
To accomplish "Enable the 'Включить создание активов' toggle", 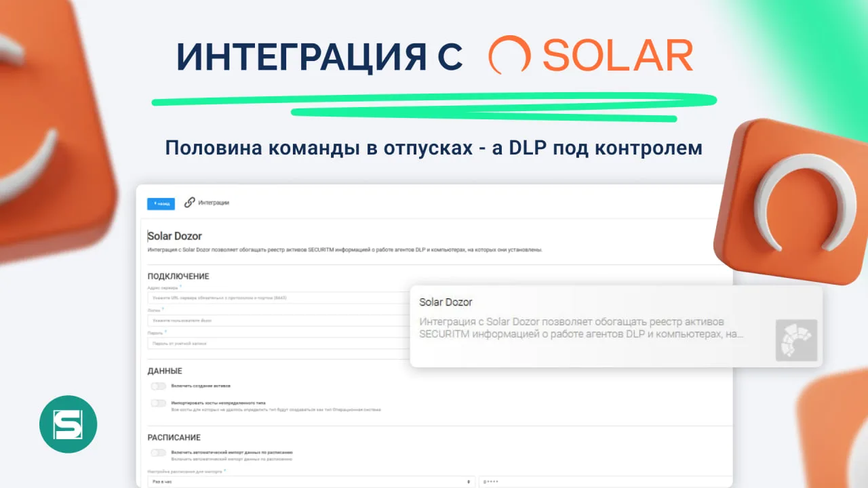I will coord(159,386).
